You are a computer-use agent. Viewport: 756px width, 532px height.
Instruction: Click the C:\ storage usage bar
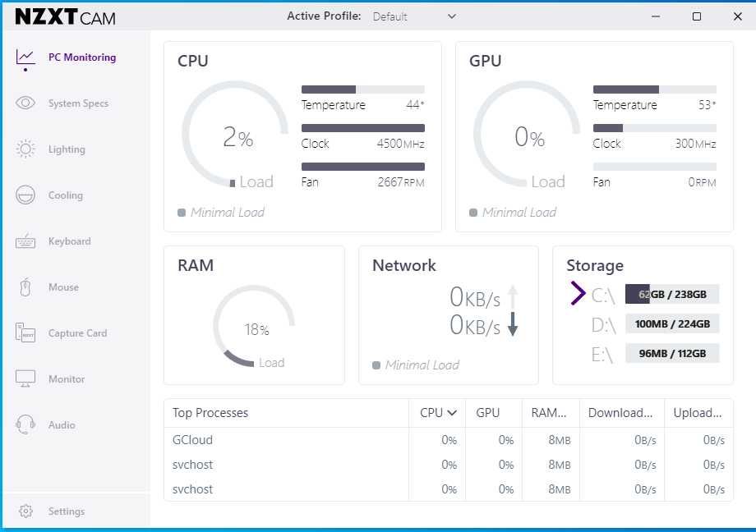coord(672,295)
